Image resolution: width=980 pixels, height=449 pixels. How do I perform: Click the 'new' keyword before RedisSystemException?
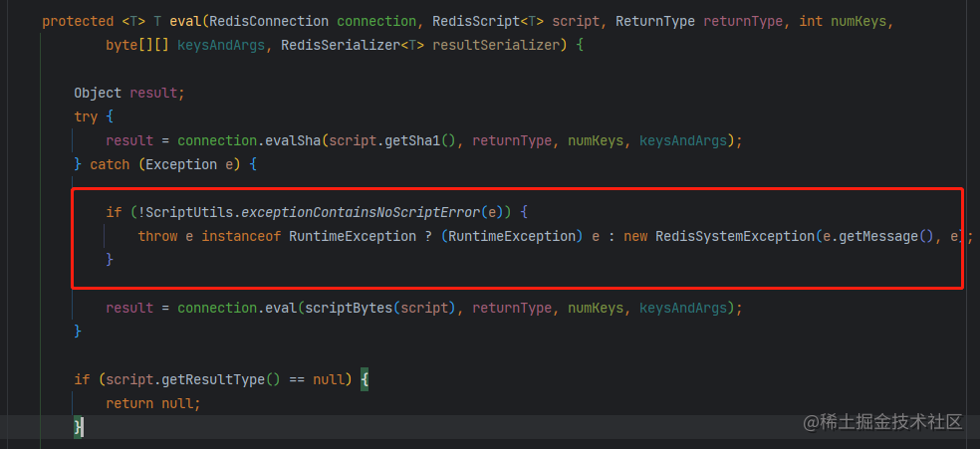(635, 237)
